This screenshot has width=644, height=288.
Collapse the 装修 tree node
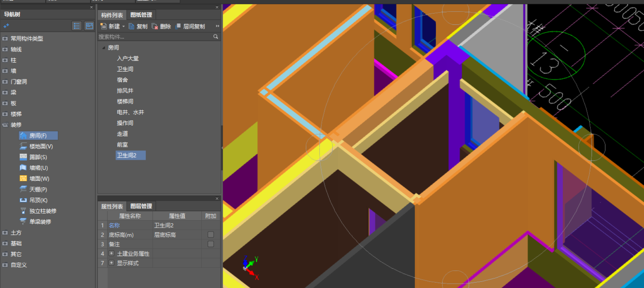(x=5, y=125)
